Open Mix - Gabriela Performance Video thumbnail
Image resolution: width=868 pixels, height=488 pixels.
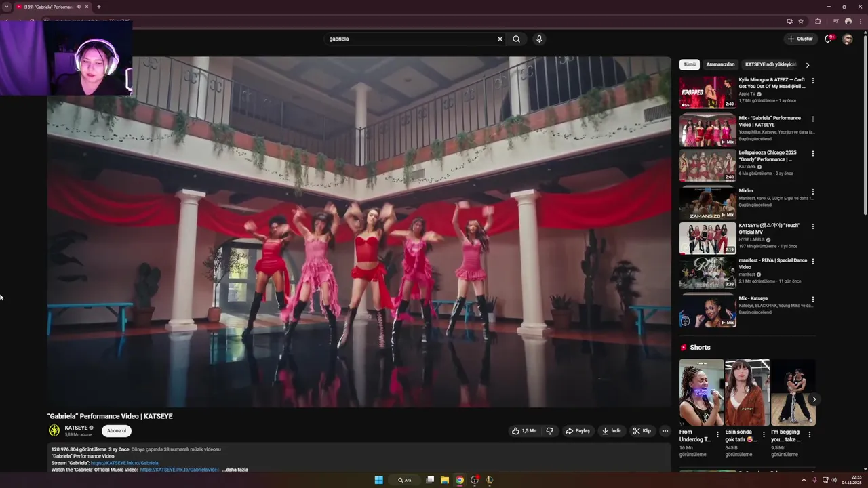[707, 130]
